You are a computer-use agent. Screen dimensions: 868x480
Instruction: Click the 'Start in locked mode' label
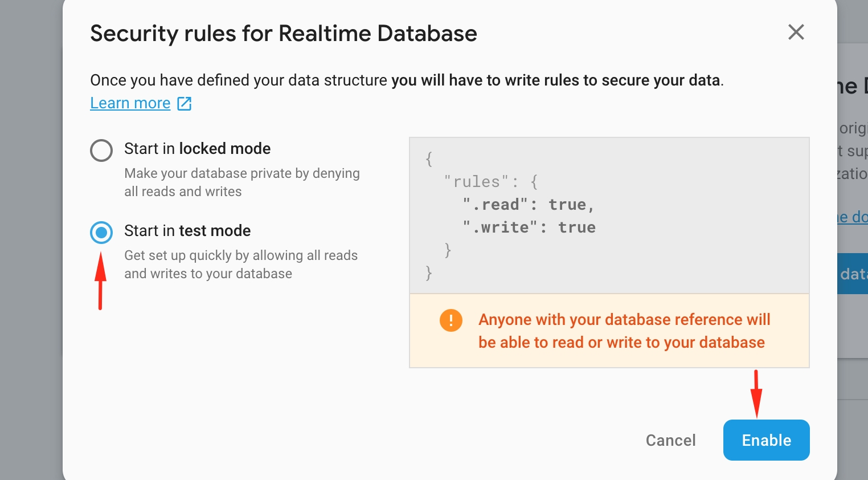point(197,149)
